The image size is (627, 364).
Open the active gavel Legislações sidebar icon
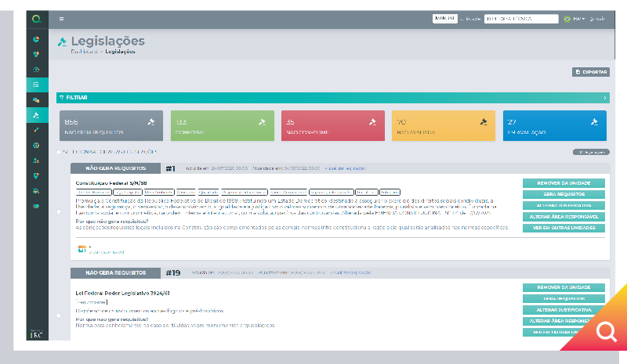pos(36,115)
